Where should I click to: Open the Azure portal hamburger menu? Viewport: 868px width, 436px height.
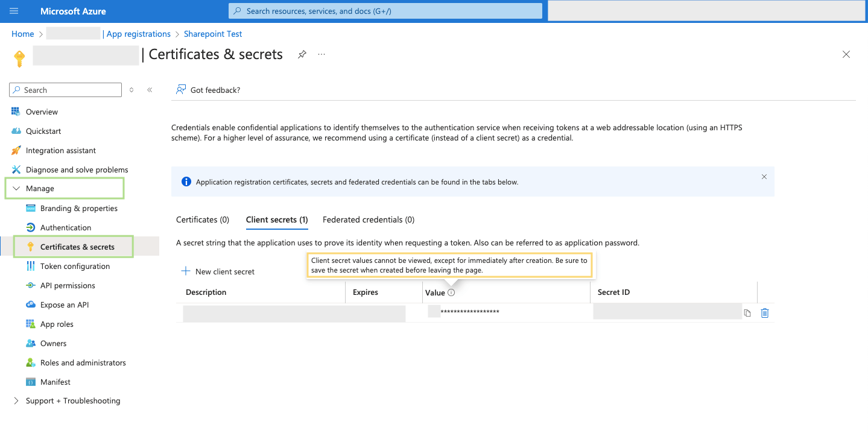pyautogui.click(x=14, y=11)
